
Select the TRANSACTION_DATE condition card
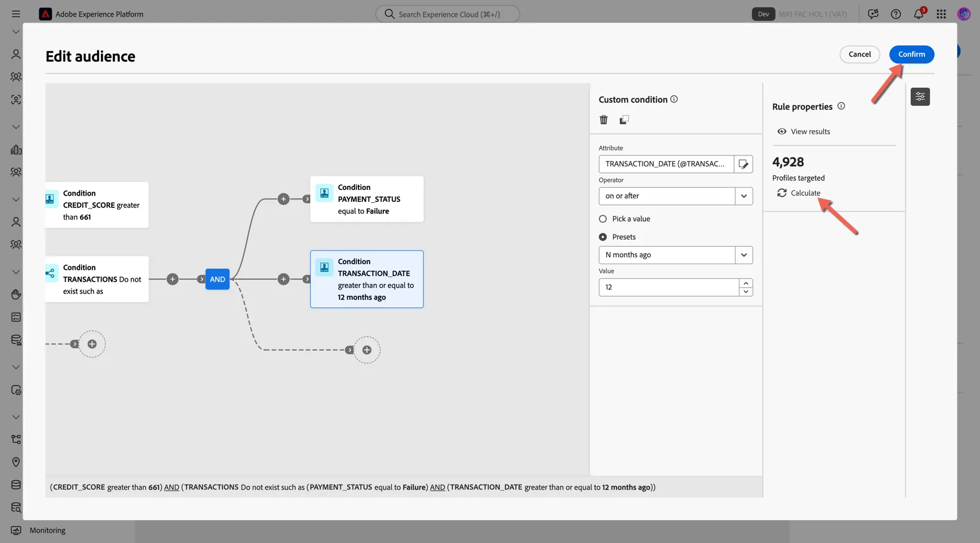point(366,279)
